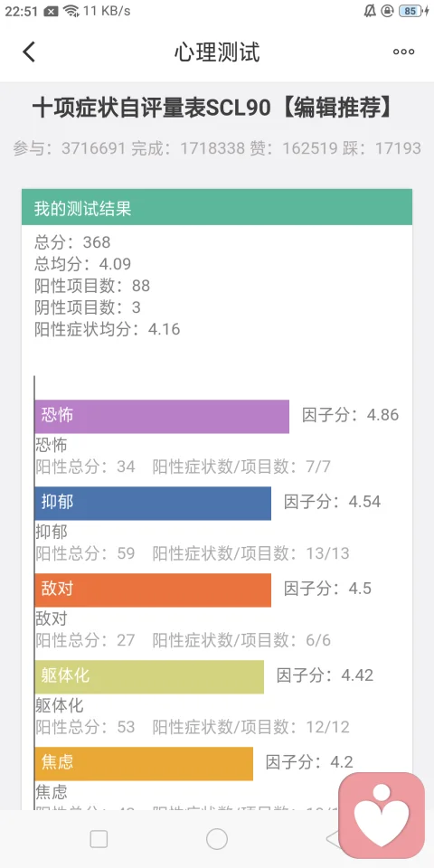Select the orange 敌对 factor bar
Viewport: 434px width, 868px height.
click(153, 590)
